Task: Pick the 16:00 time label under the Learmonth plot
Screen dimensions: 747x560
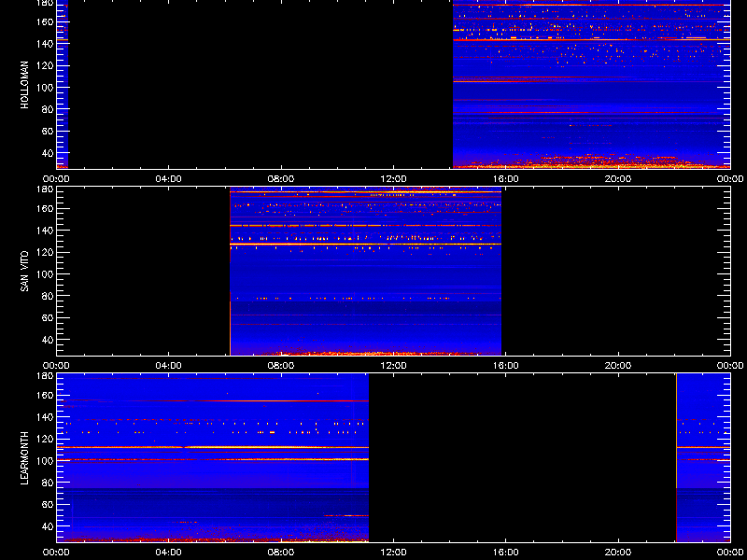Action: (505, 553)
